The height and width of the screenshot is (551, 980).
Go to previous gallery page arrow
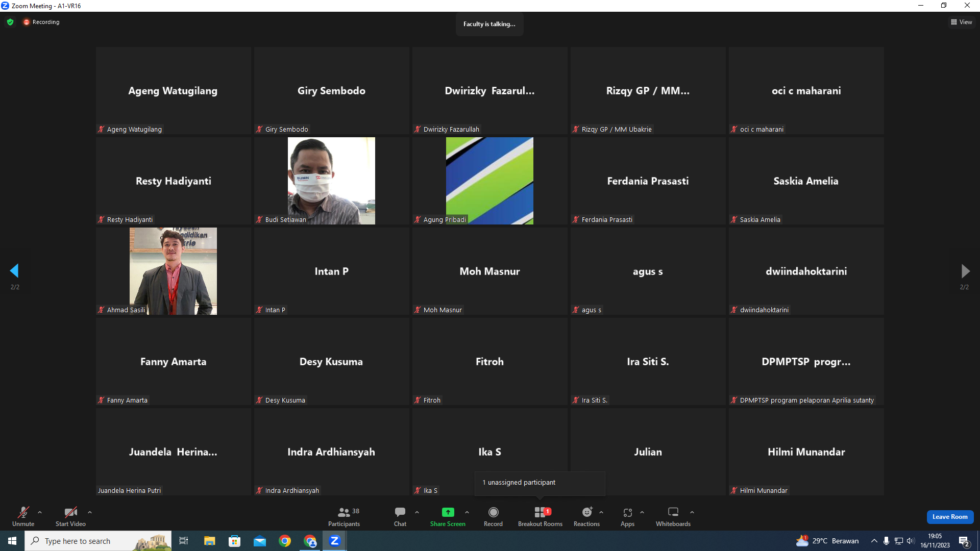pos(14,270)
